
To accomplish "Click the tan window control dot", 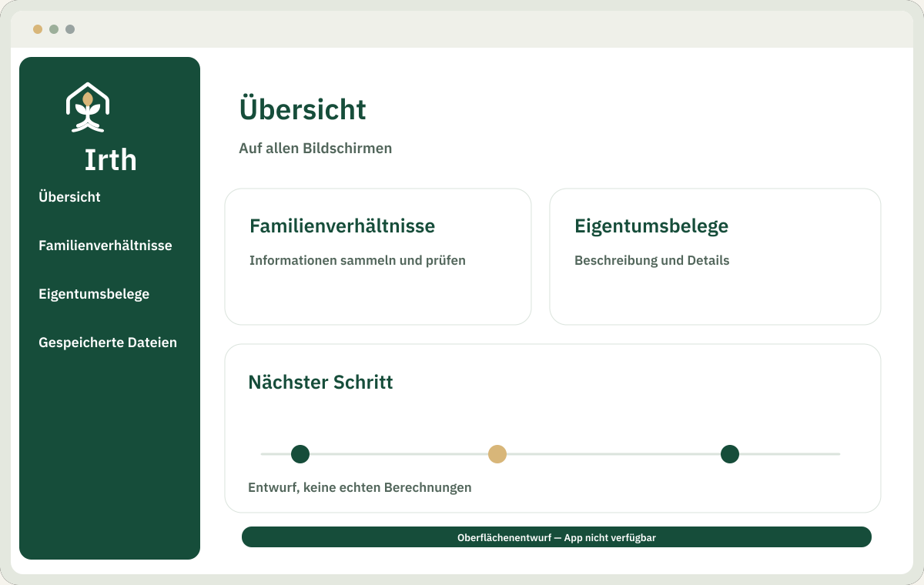I will tap(38, 29).
